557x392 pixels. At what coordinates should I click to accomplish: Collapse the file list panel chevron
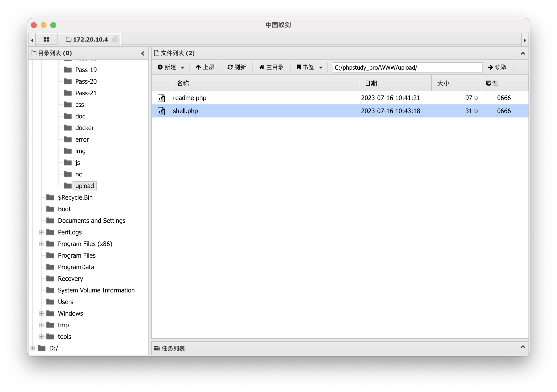[523, 53]
